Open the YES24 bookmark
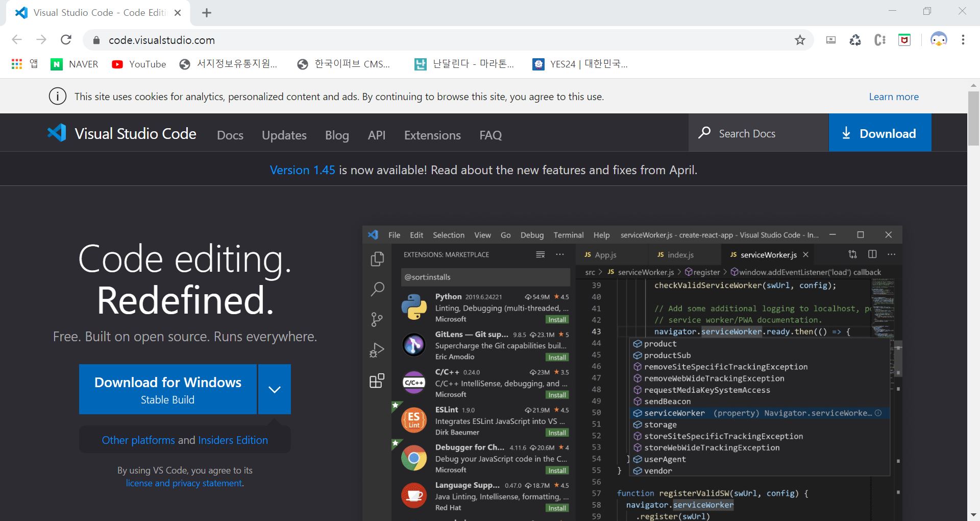Viewport: 980px width, 521px height. (x=580, y=64)
